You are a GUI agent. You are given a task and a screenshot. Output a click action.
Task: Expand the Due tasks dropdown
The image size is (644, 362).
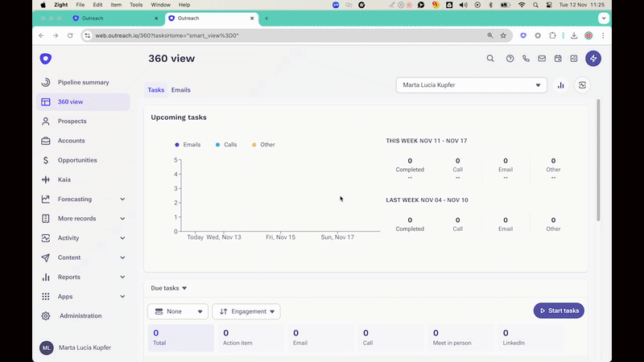[169, 288]
